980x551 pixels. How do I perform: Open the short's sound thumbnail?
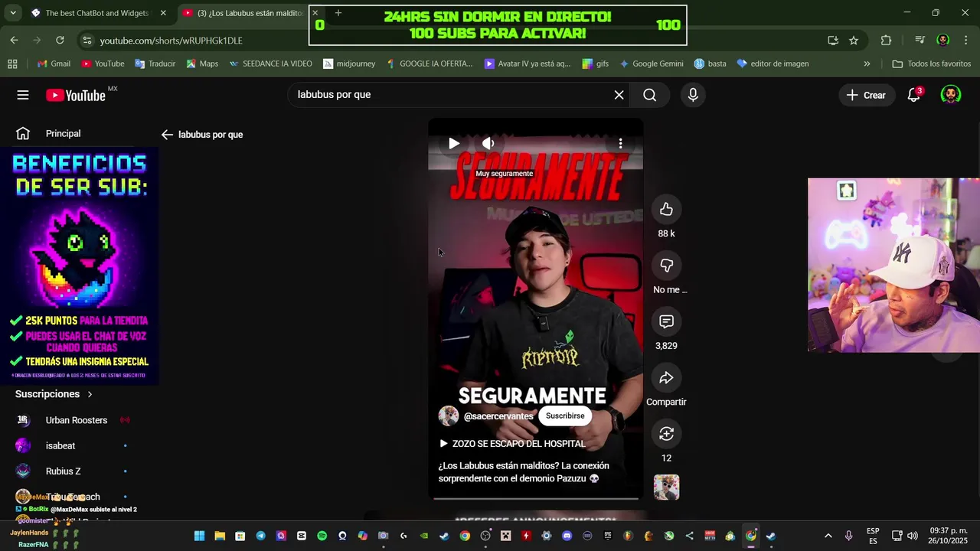(666, 487)
